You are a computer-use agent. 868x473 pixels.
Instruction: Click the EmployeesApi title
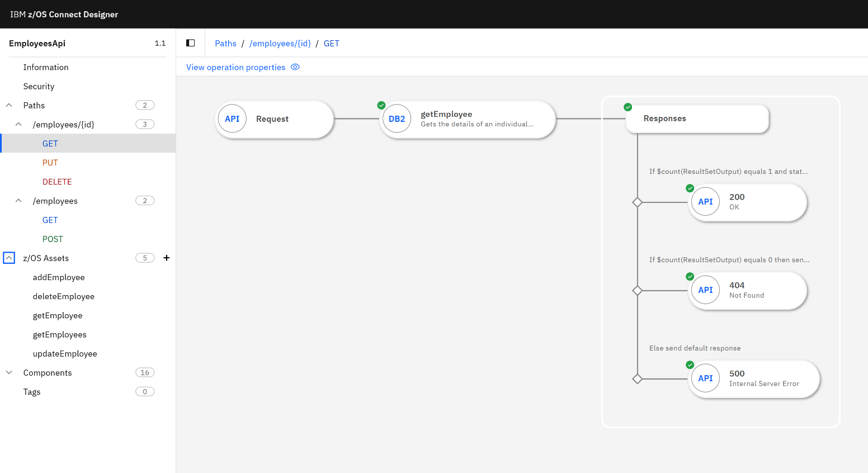tap(37, 43)
